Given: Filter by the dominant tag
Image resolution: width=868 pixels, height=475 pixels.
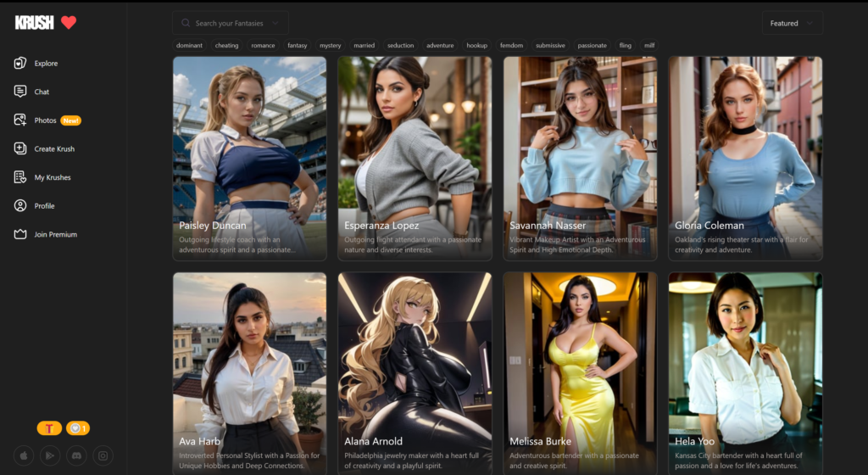Looking at the screenshot, I should click(x=189, y=46).
